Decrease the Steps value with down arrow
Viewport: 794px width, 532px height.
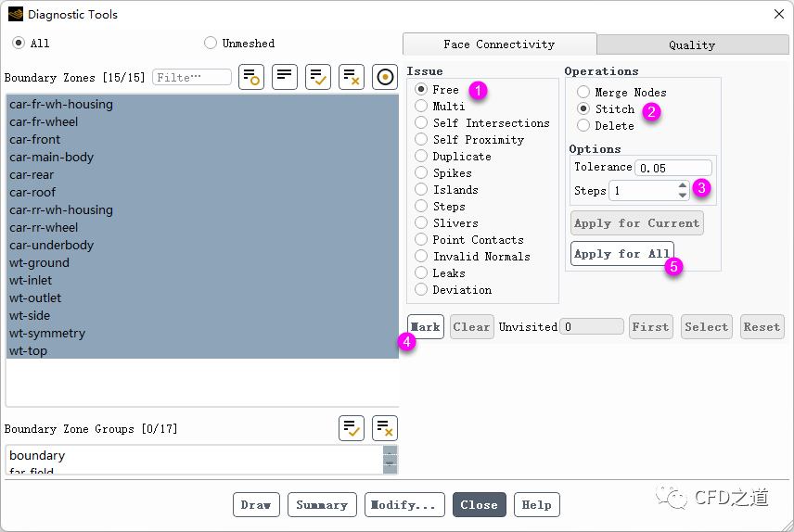coord(683,195)
